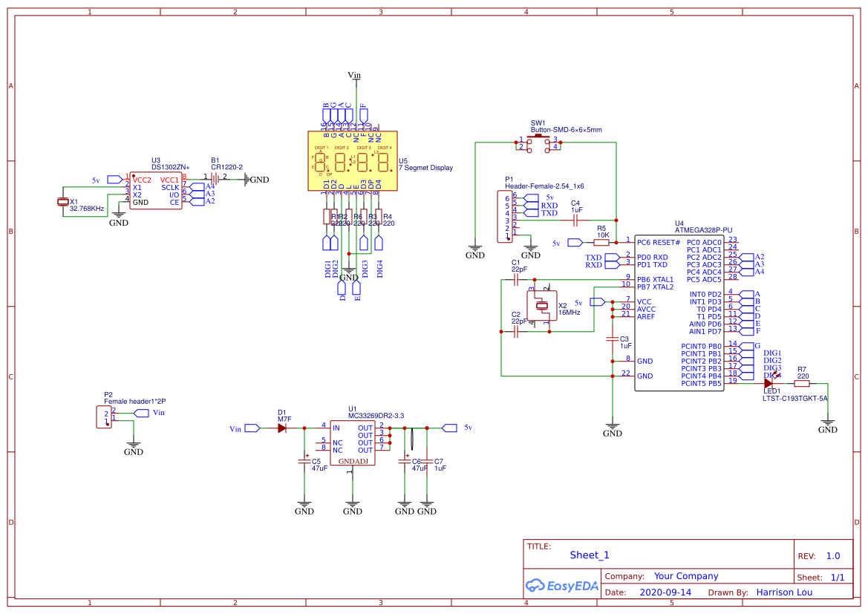Click the 7 Segment Display U5 symbol

point(351,160)
